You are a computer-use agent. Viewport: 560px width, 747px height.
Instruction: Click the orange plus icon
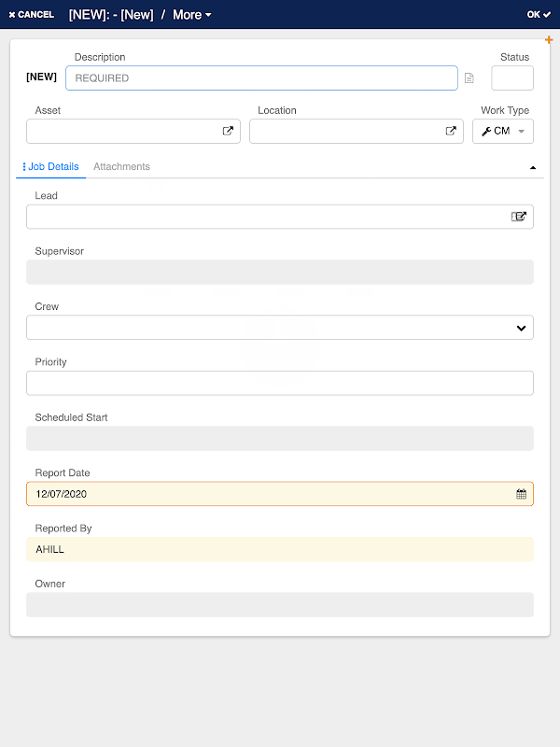point(549,40)
